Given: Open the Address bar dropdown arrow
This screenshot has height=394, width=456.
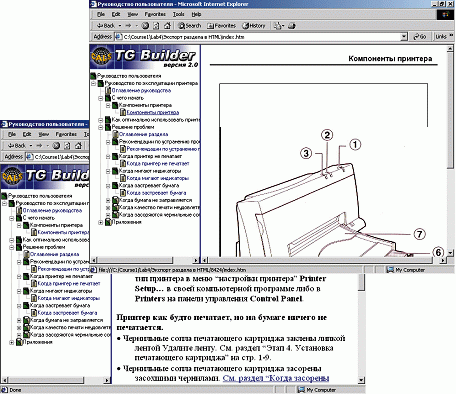Looking at the screenshot, I should (404, 37).
